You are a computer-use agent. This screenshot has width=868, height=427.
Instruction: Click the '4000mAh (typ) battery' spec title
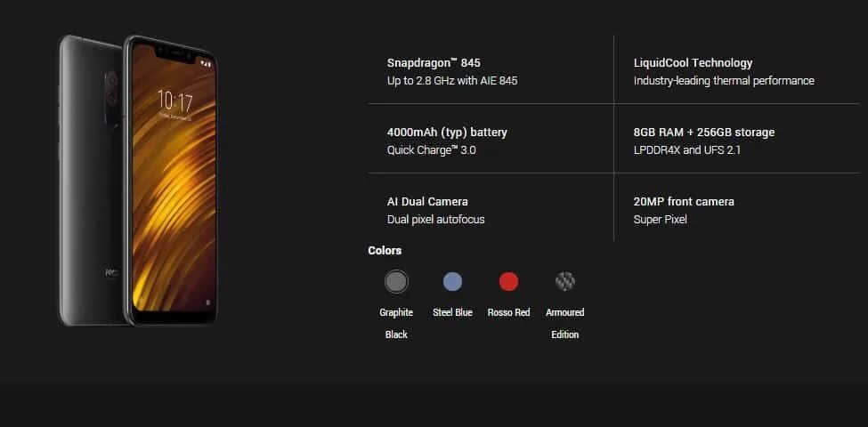pyautogui.click(x=447, y=133)
